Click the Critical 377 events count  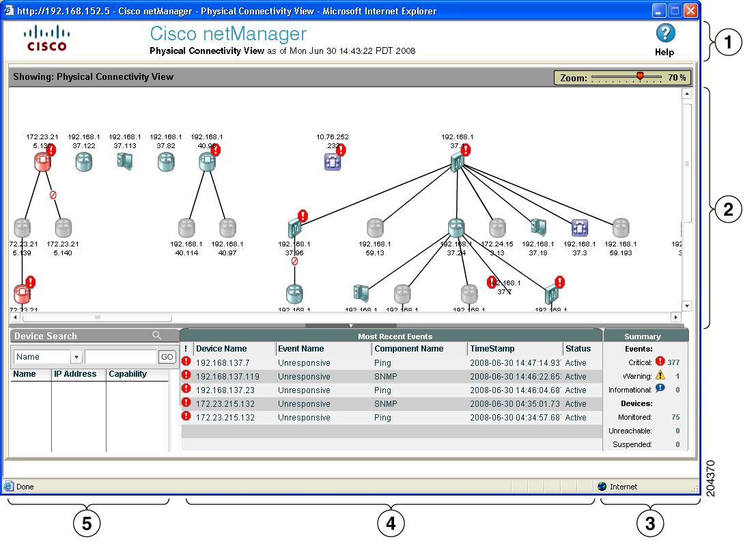tap(673, 362)
